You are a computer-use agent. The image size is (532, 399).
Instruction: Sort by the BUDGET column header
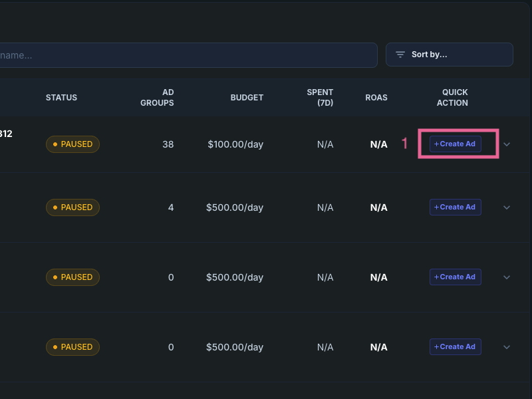point(247,97)
